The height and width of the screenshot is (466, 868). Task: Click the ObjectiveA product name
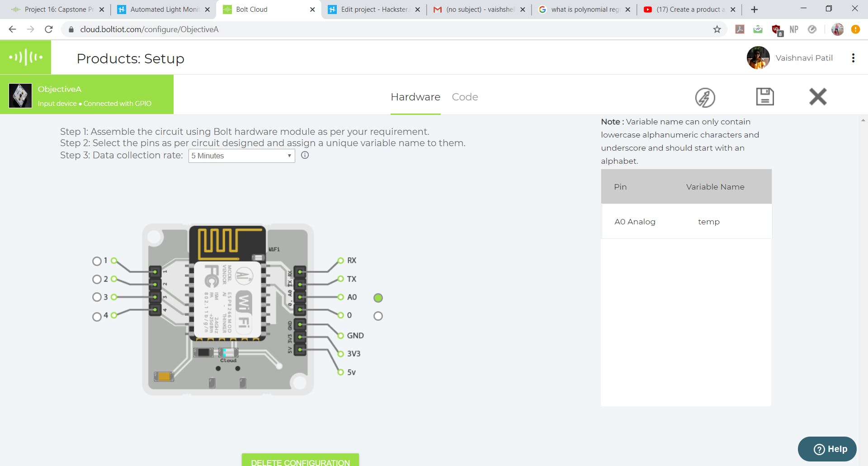coord(60,89)
